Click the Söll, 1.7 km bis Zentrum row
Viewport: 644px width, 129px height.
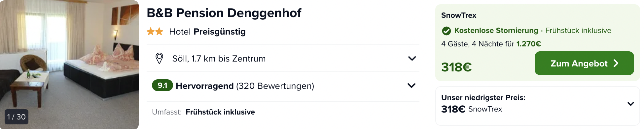click(283, 58)
